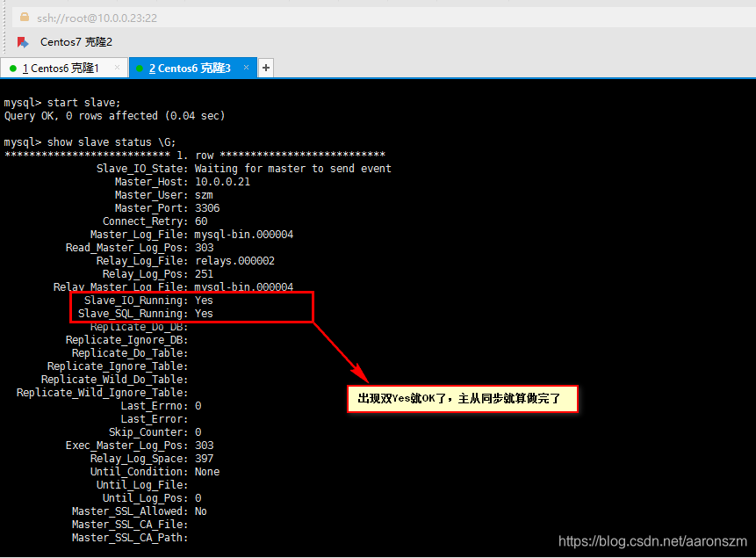
Task: Click the Master_SSL_CA_Path label
Action: pos(130,537)
